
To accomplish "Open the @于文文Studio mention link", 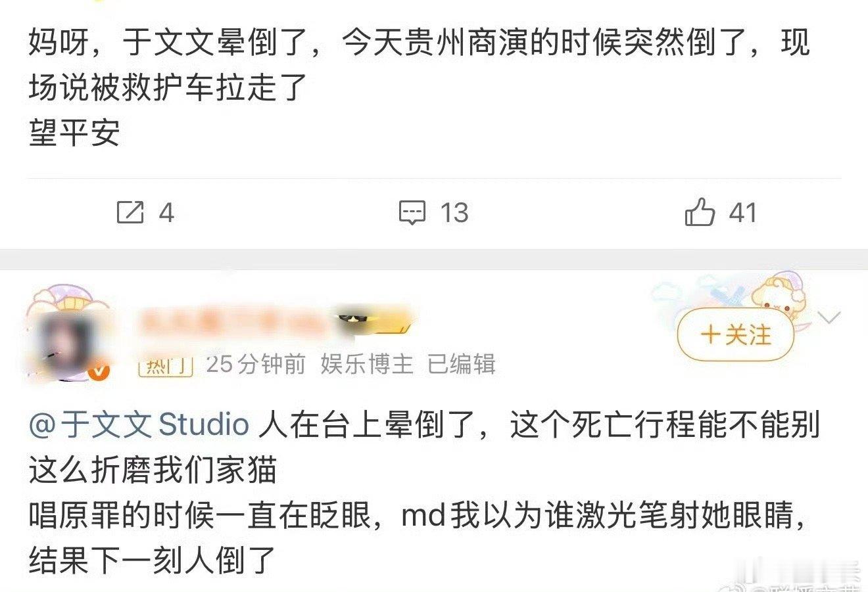I will click(139, 424).
